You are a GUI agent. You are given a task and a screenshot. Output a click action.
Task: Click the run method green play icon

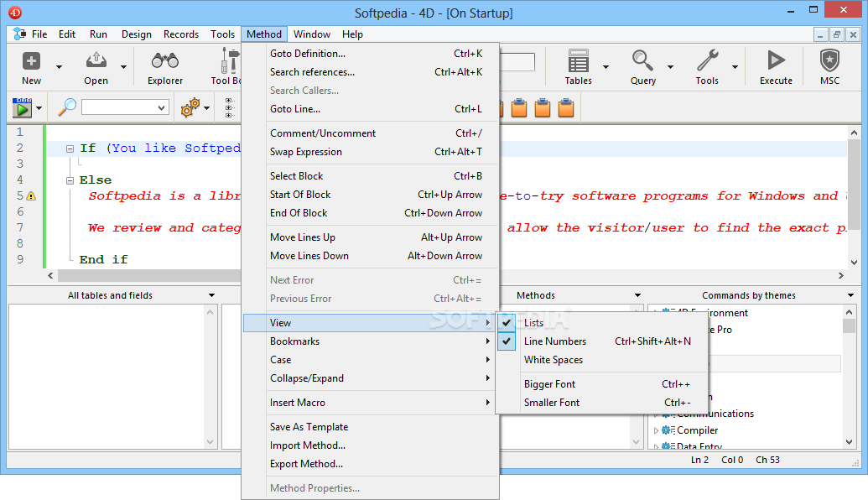(x=22, y=107)
